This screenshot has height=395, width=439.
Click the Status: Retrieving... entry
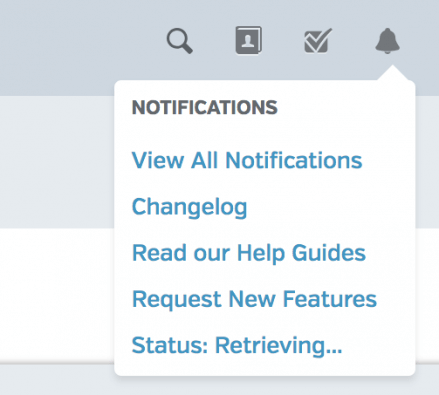[237, 345]
